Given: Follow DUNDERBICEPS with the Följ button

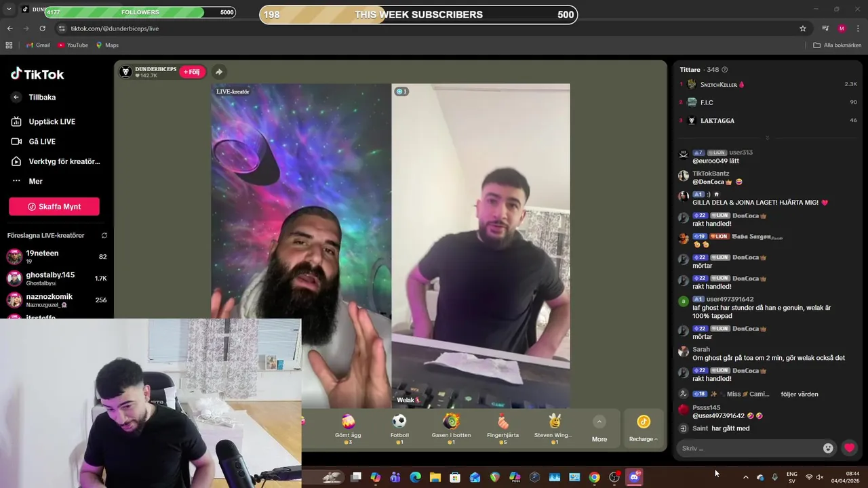Looking at the screenshot, I should (x=192, y=72).
